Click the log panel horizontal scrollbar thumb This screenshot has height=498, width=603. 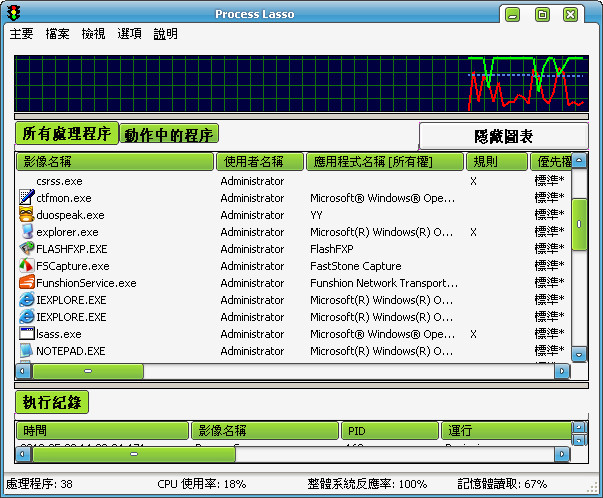tap(134, 454)
